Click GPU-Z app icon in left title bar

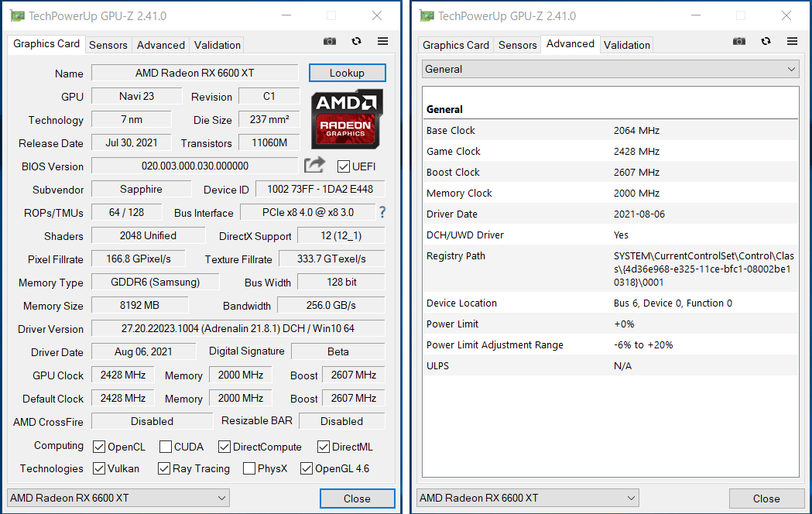pos(17,15)
